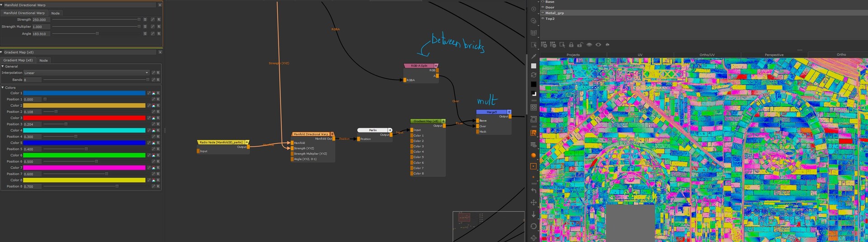Click the Bands value field
The height and width of the screenshot is (242, 868).
coord(32,80)
